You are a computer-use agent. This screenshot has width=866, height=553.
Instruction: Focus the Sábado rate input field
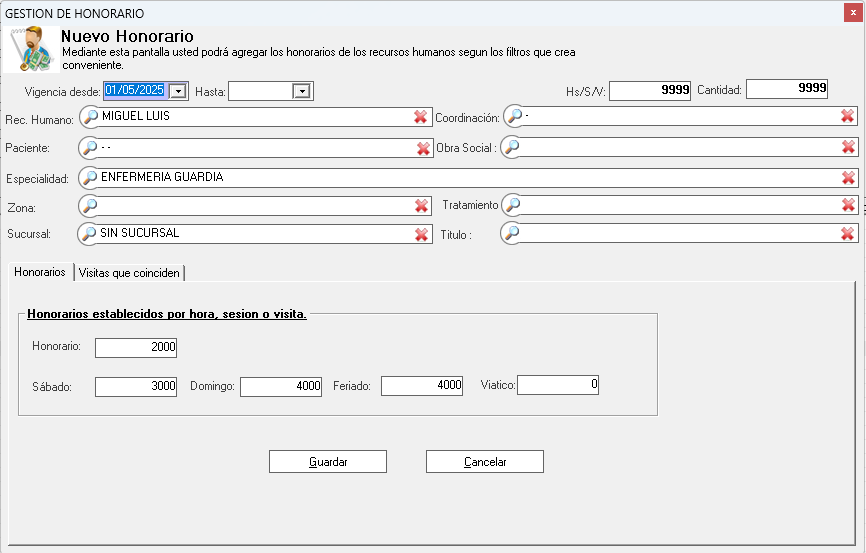click(136, 386)
